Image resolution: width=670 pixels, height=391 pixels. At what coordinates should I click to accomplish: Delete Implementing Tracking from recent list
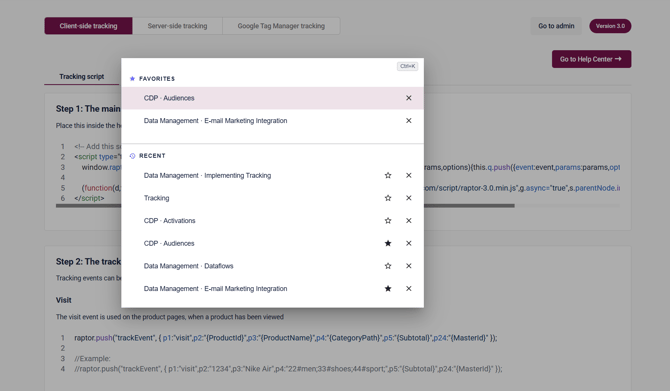[x=408, y=175]
